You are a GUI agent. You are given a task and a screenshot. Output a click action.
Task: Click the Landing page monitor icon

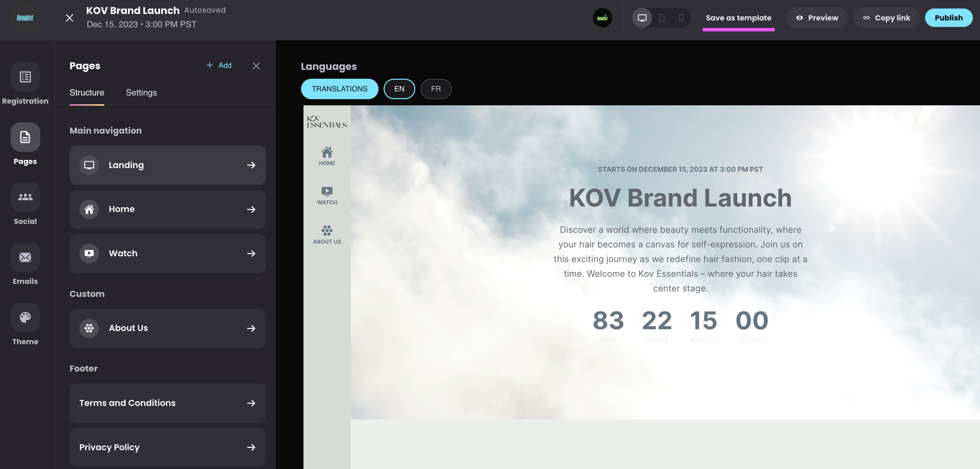pyautogui.click(x=89, y=165)
